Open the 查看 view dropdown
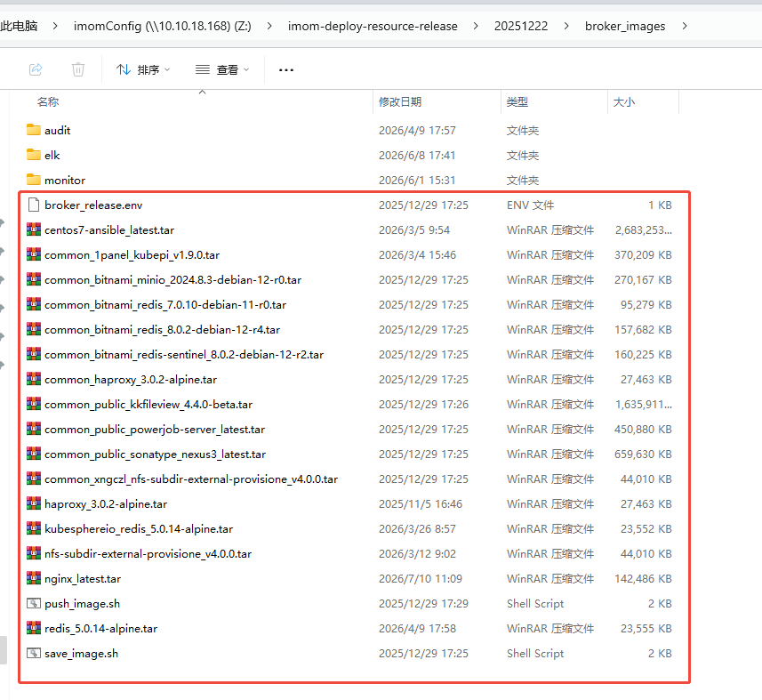The width and height of the screenshot is (762, 700). [222, 70]
